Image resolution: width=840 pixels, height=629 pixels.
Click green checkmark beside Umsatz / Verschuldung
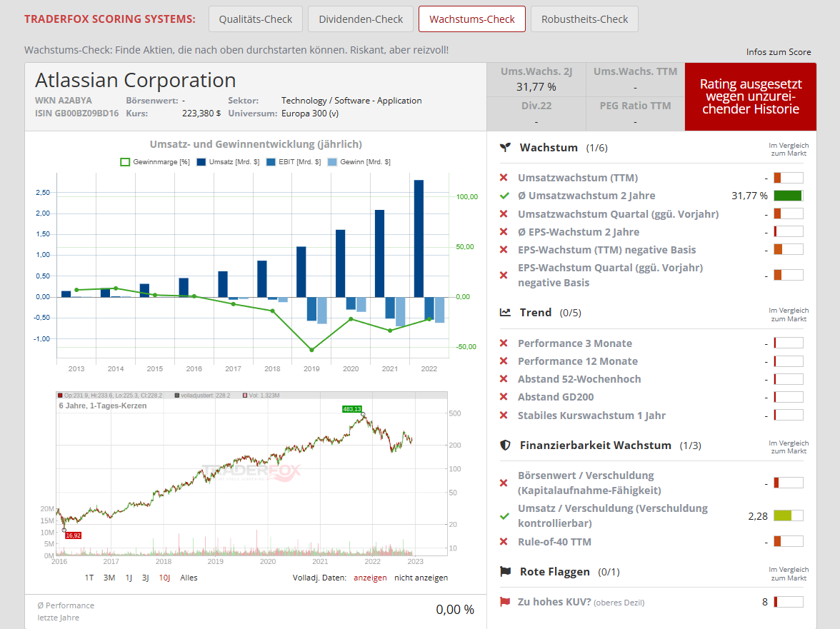point(504,515)
